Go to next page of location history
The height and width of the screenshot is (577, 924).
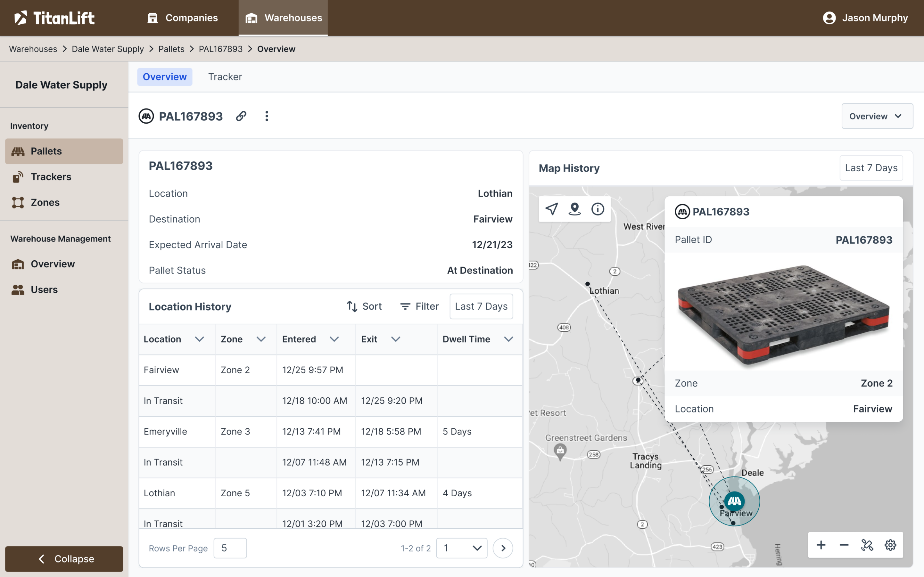(503, 548)
